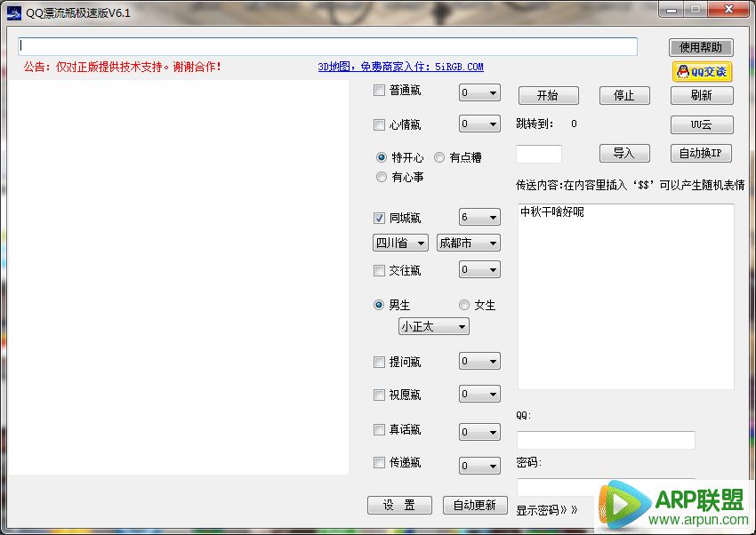Click the 自动换IP button

[701, 154]
